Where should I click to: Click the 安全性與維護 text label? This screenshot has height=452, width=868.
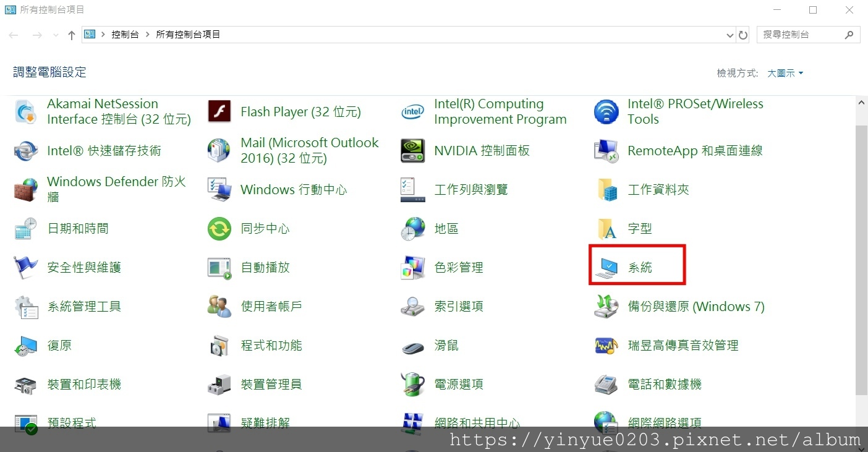(x=84, y=268)
